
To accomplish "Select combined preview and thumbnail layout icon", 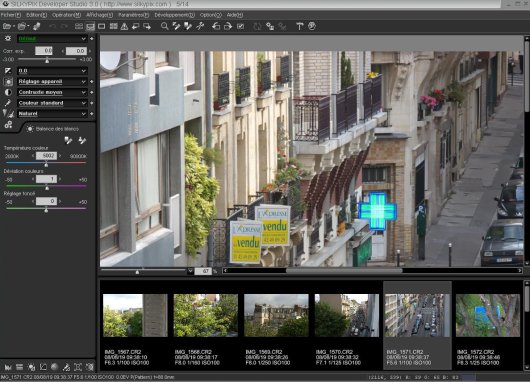I will click(90, 26).
